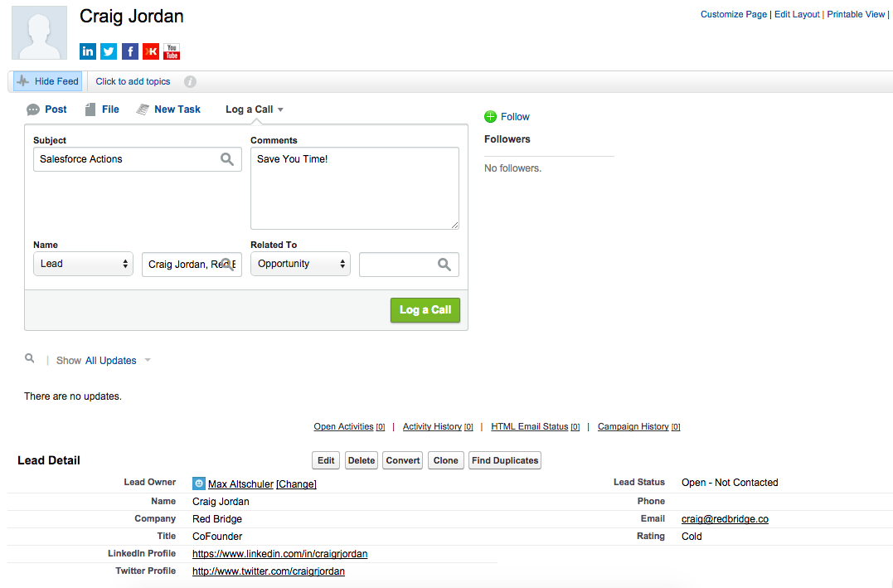Image resolution: width=893 pixels, height=588 pixels.
Task: Click the green Log a Call button
Action: (x=425, y=310)
